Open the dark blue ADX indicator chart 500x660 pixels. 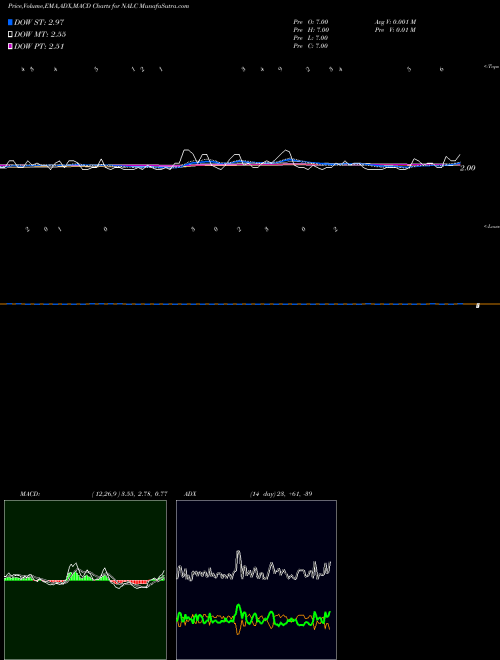[x=256, y=580]
